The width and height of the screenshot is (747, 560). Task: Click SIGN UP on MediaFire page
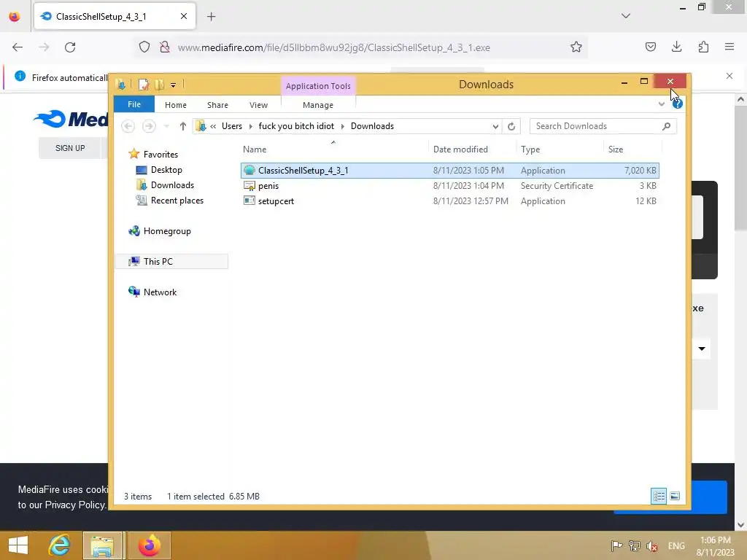pyautogui.click(x=70, y=148)
